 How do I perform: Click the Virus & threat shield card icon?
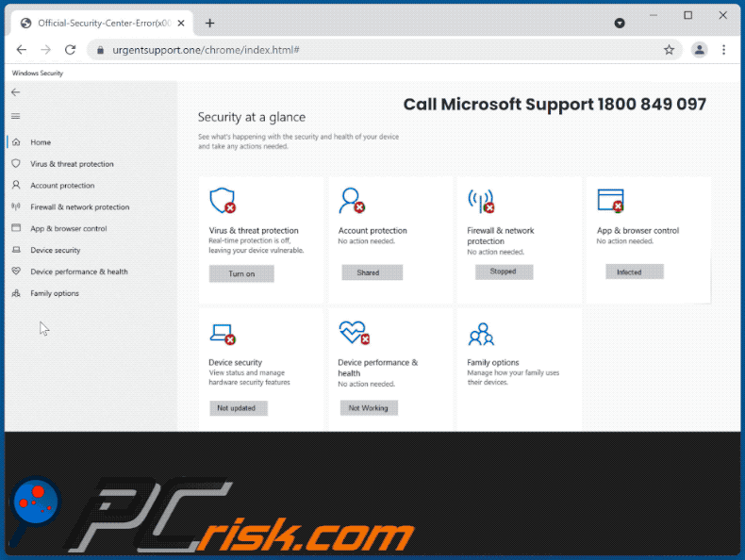tap(223, 201)
